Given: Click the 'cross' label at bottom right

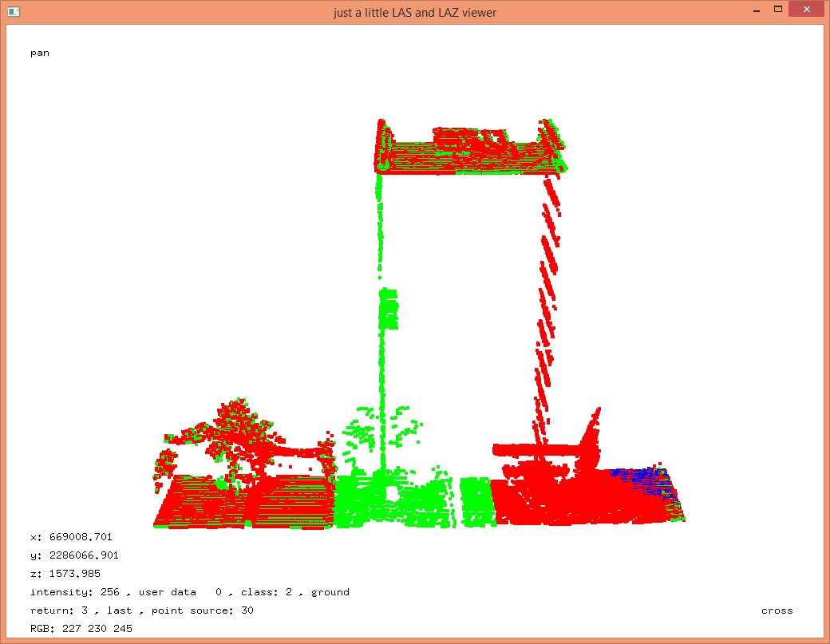Looking at the screenshot, I should [777, 610].
